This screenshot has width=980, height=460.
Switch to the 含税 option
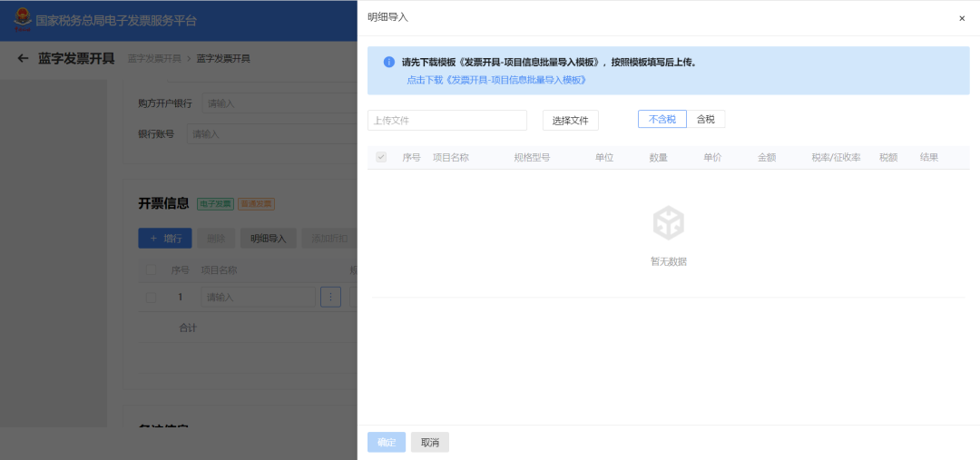706,120
